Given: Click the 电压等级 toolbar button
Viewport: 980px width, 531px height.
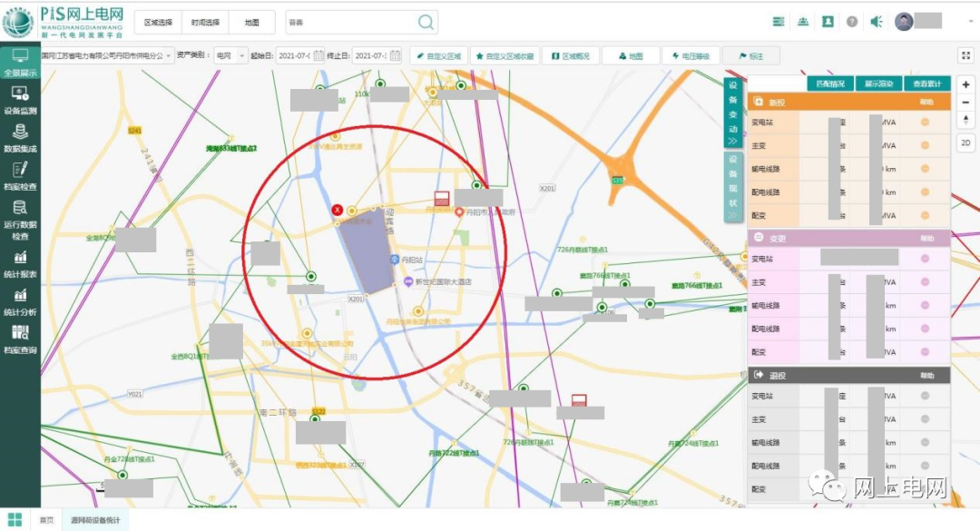Looking at the screenshot, I should click(691, 55).
